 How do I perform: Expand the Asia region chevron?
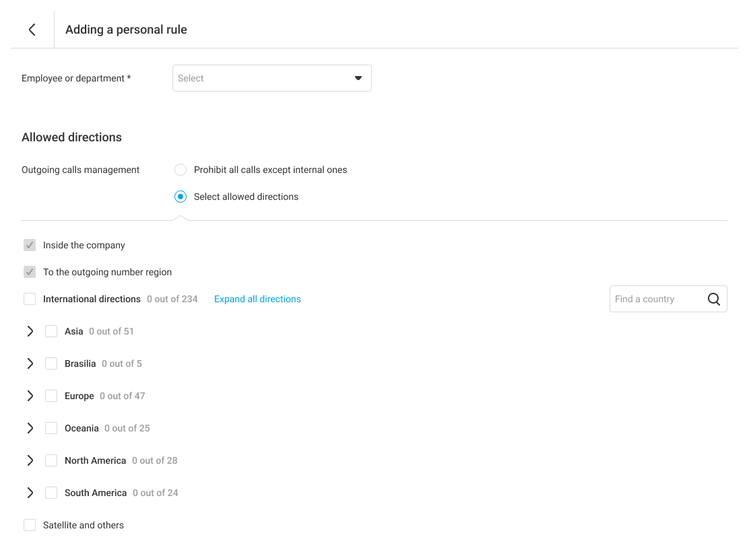click(30, 331)
